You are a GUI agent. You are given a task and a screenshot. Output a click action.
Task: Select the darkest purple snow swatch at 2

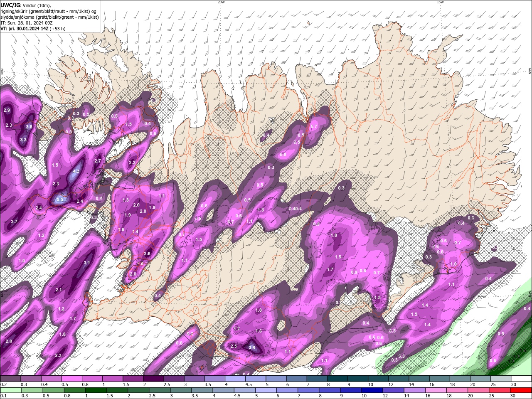click(153, 379)
